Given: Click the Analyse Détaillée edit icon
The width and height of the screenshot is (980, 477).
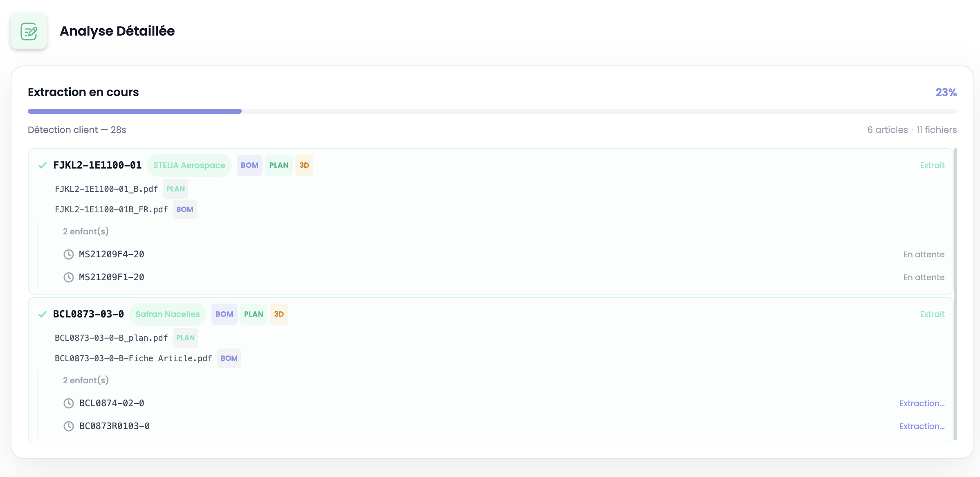Looking at the screenshot, I should pyautogui.click(x=29, y=31).
